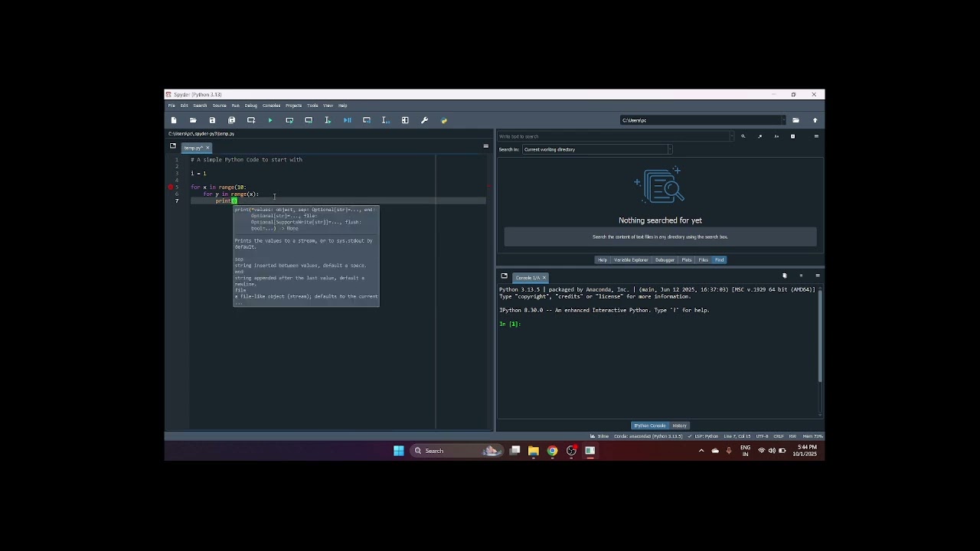The height and width of the screenshot is (551, 980).
Task: Interrupt the kernel with the stop icon
Action: tap(801, 275)
